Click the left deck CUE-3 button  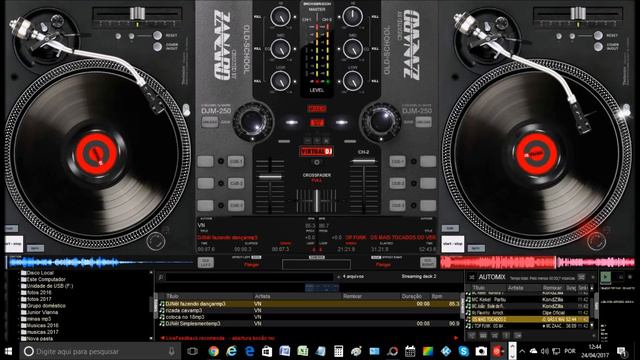click(236, 205)
